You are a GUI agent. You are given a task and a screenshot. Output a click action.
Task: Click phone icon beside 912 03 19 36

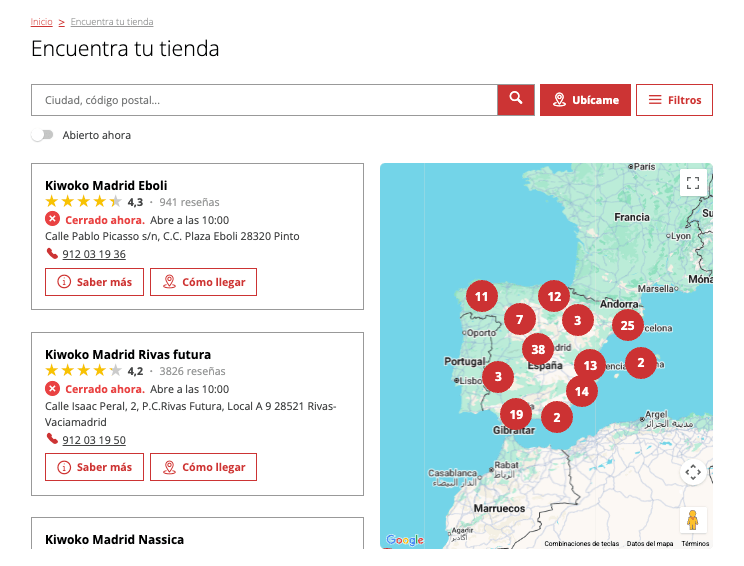pyautogui.click(x=52, y=253)
